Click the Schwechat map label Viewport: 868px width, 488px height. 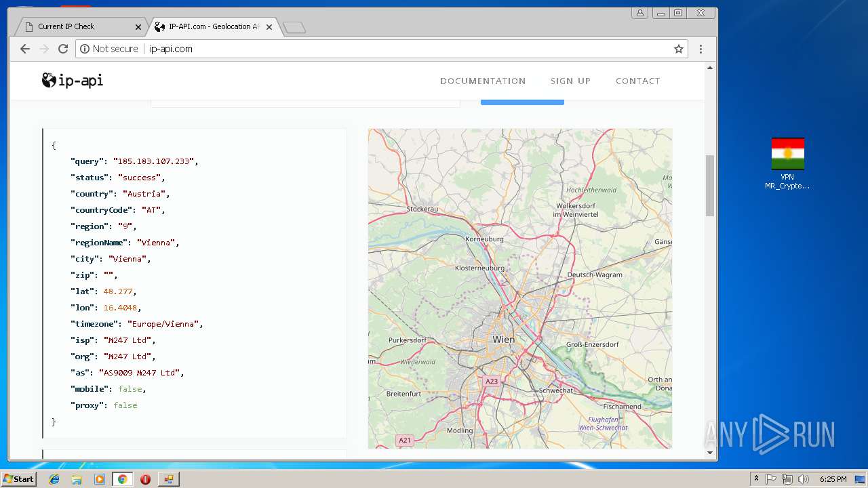pos(556,390)
